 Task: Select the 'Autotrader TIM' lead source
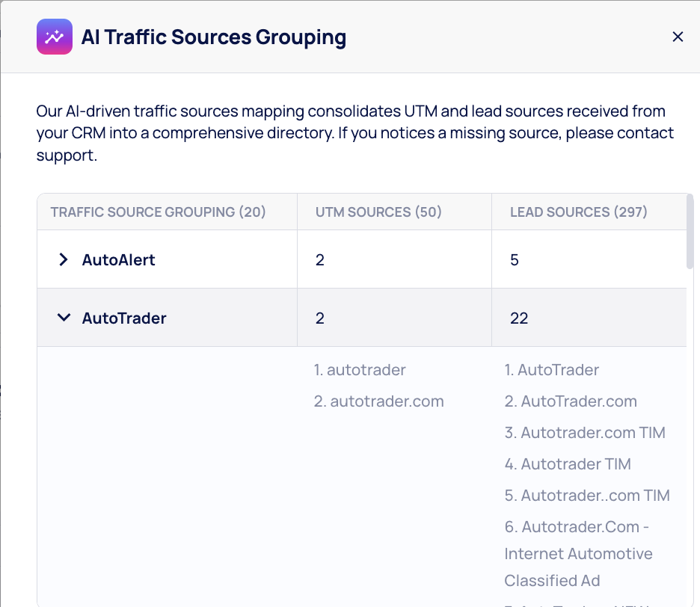568,464
